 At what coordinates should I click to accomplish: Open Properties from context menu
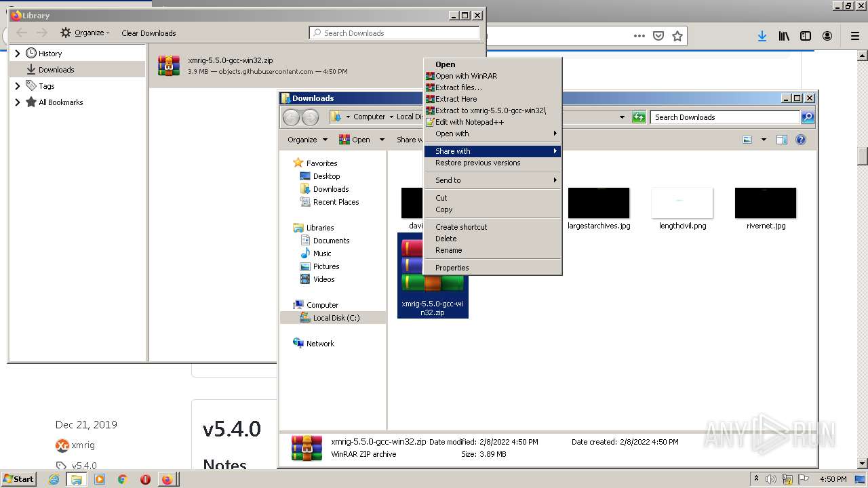coord(492,268)
